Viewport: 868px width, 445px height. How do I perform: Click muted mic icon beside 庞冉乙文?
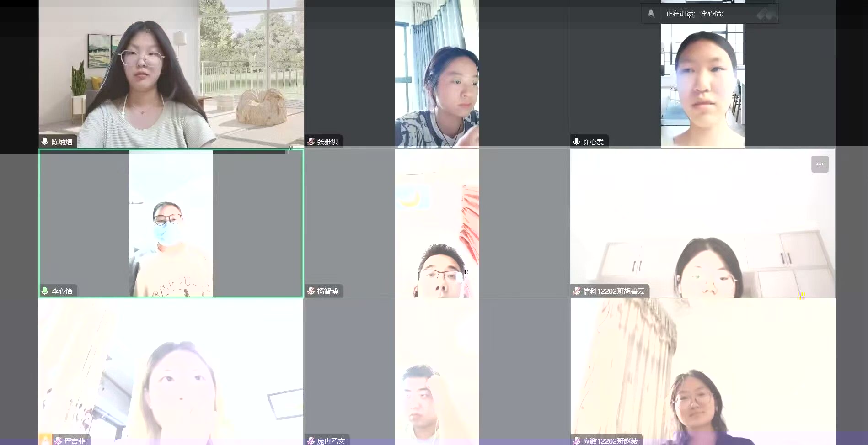(311, 440)
